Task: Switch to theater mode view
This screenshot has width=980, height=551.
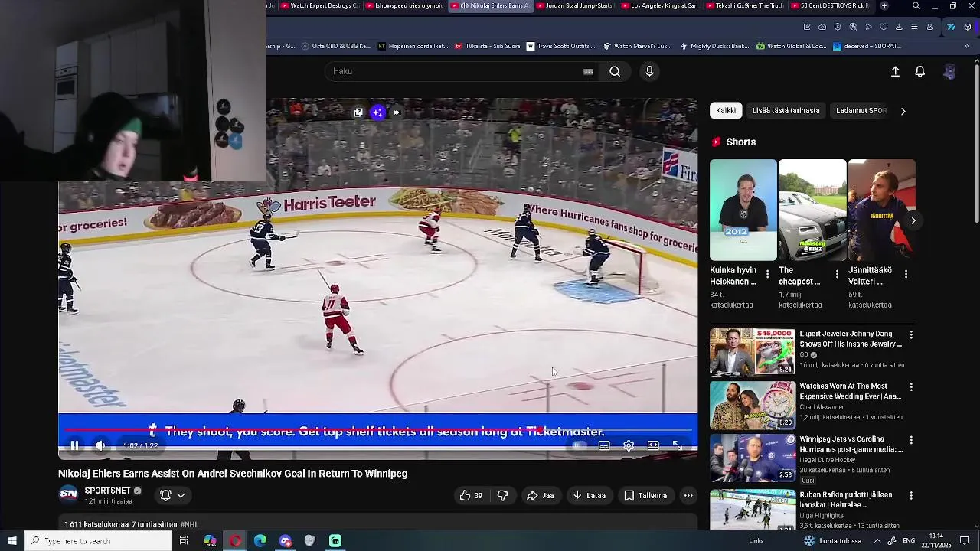Action: point(653,445)
